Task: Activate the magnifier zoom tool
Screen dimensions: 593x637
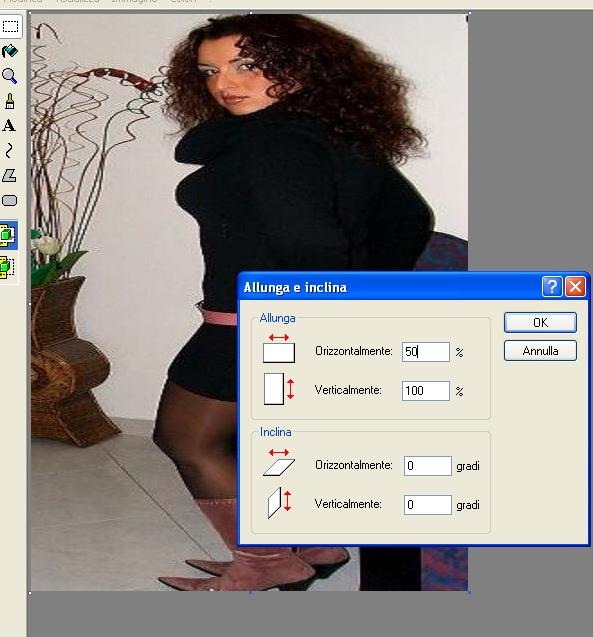Action: coord(9,76)
